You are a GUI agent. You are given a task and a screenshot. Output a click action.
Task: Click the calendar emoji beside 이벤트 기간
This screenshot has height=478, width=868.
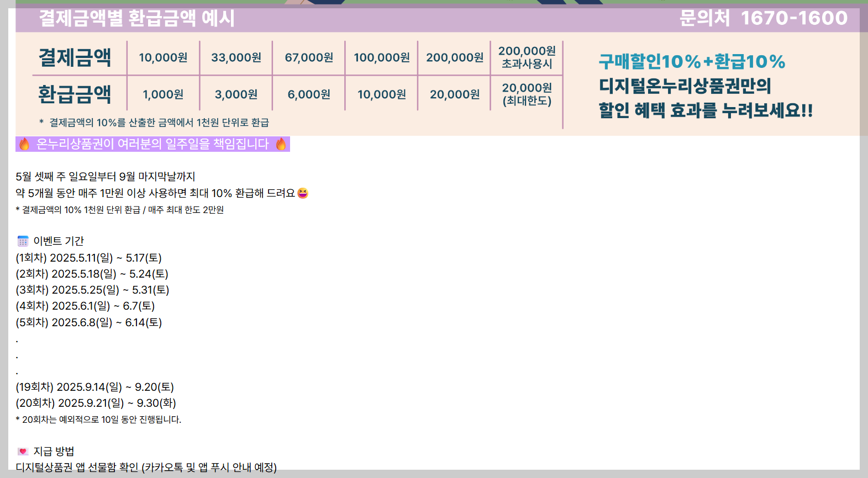[x=23, y=241]
